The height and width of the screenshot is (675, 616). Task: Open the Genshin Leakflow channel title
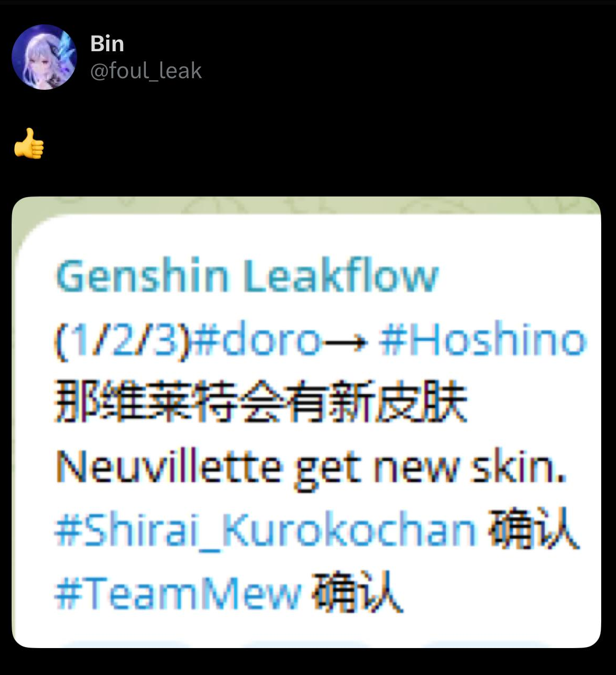[x=247, y=276]
